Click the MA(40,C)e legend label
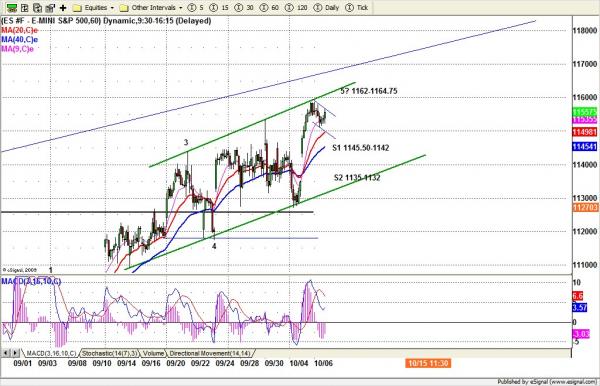The height and width of the screenshot is (386, 600). 20,39
